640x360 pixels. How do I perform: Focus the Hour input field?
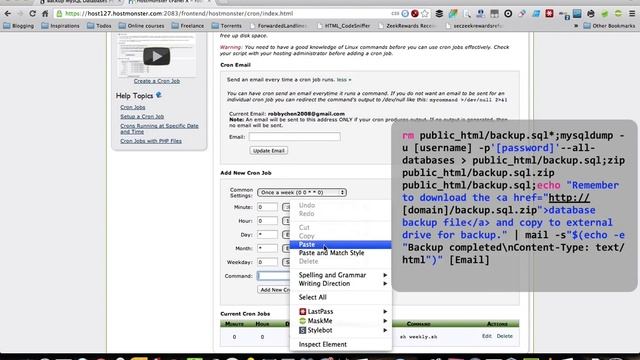tap(267, 221)
